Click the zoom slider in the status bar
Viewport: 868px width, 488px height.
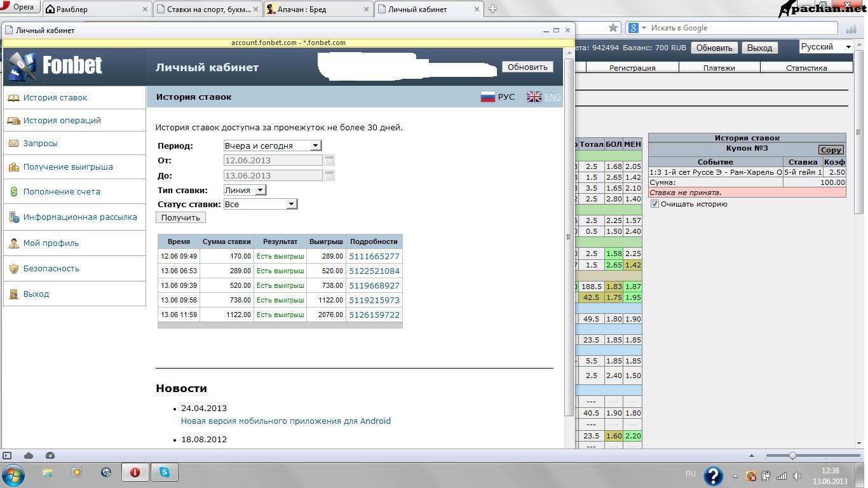pyautogui.click(x=792, y=456)
